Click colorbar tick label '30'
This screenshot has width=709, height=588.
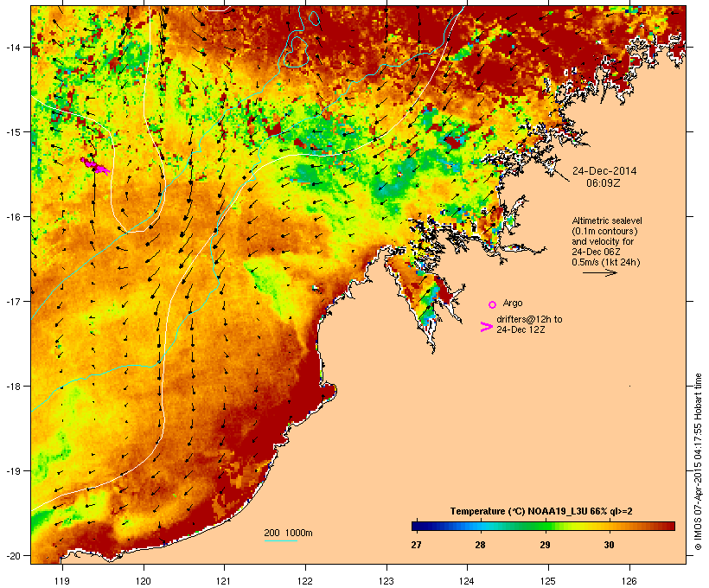609,545
